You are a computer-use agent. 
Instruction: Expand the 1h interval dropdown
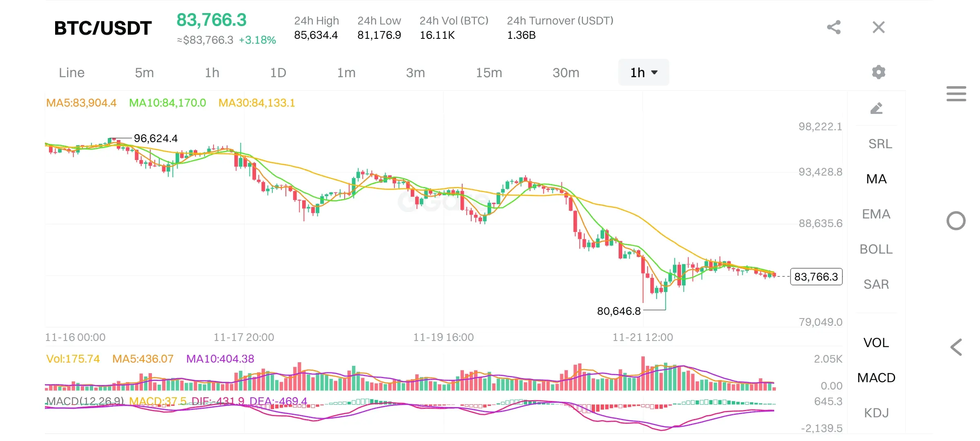pyautogui.click(x=644, y=73)
